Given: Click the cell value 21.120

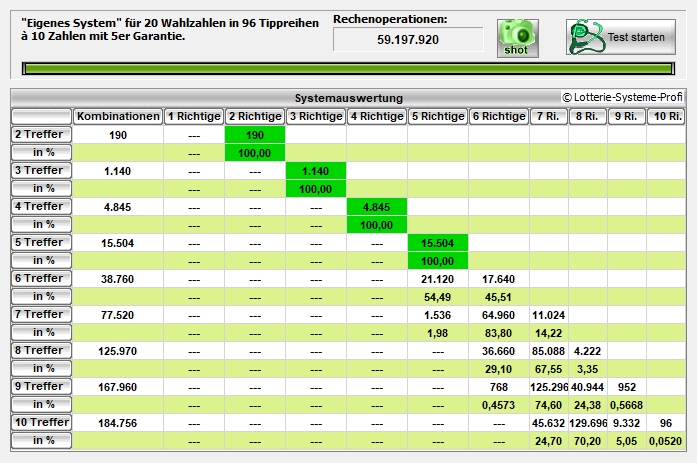Looking at the screenshot, I should 437,279.
